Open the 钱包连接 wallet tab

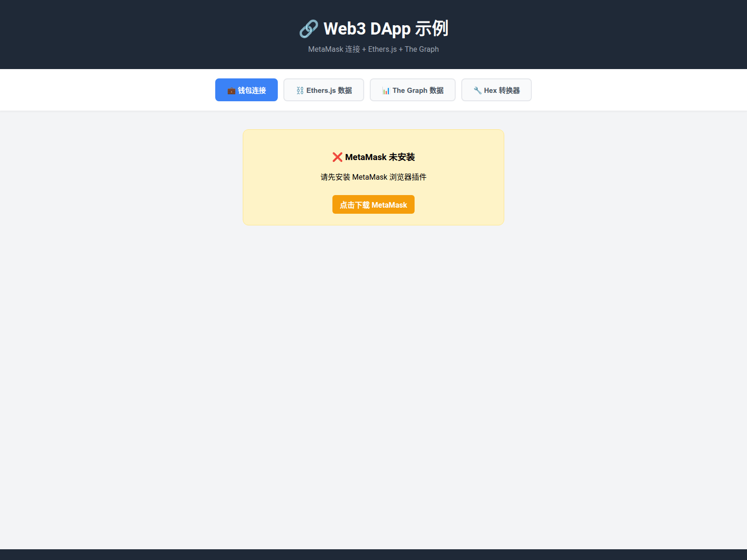(247, 90)
